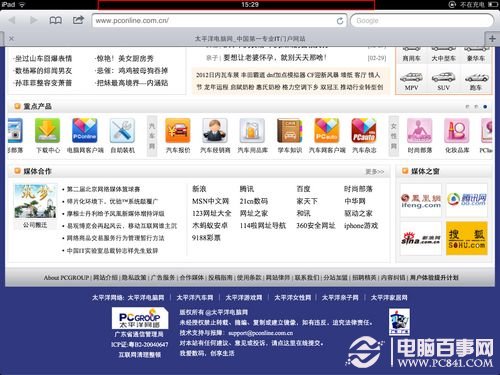Reload the page with the refresh icon
The height and width of the screenshot is (375, 500).
click(x=340, y=21)
